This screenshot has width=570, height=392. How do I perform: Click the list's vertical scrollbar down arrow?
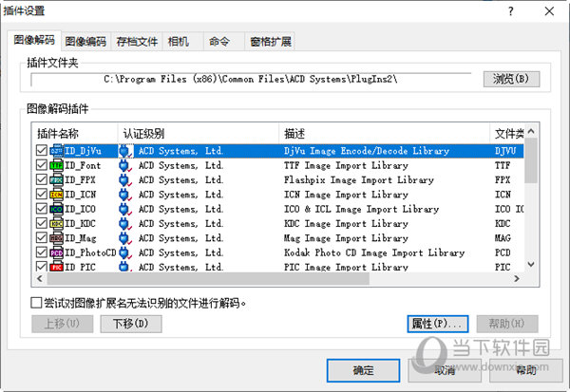tap(531, 265)
